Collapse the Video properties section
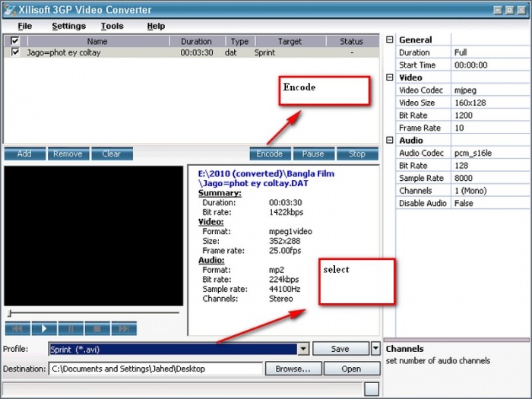 (390, 78)
